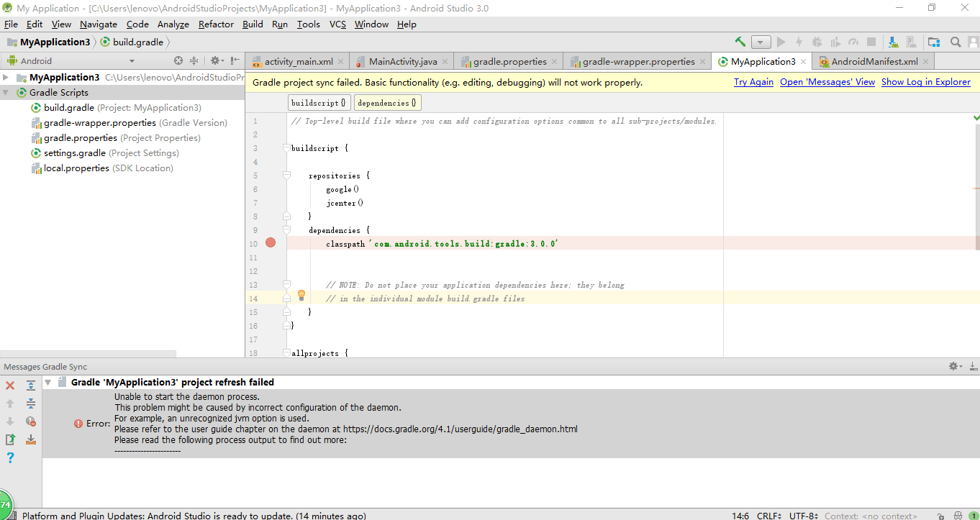
Task: Close the MyApplication3 editor tab
Action: coord(803,62)
